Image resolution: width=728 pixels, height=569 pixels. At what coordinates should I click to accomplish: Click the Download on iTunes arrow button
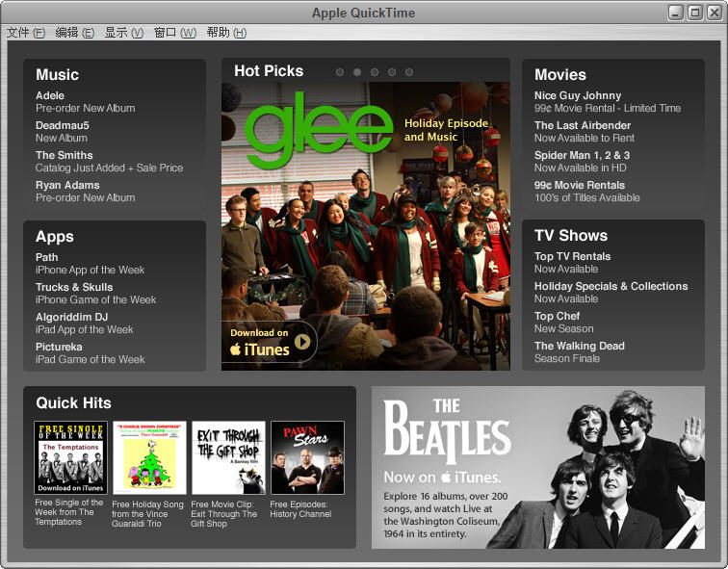[x=302, y=342]
